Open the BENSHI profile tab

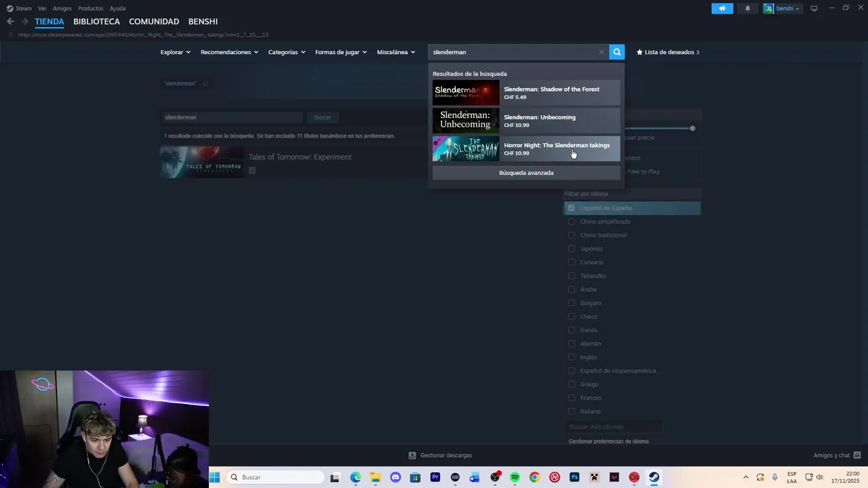pyautogui.click(x=203, y=22)
